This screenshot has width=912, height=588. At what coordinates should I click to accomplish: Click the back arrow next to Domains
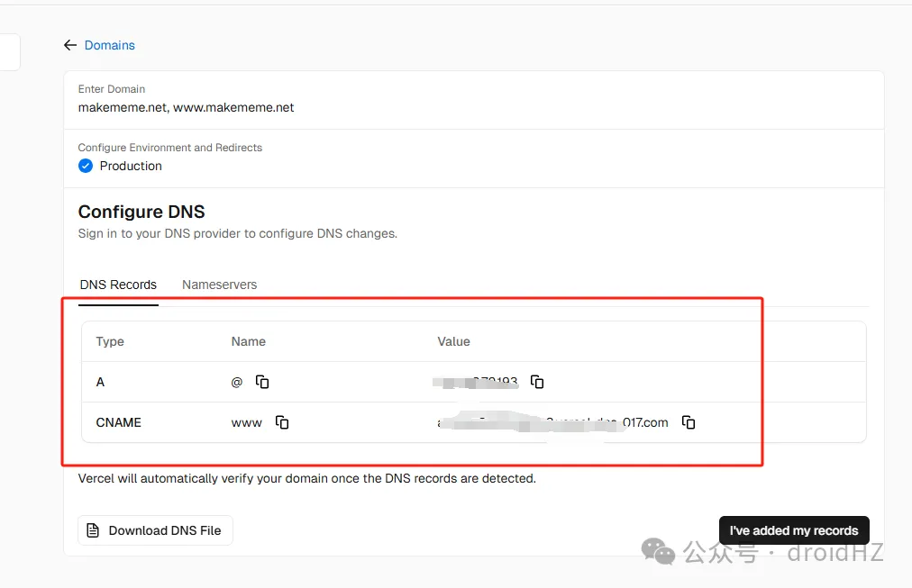pos(70,45)
